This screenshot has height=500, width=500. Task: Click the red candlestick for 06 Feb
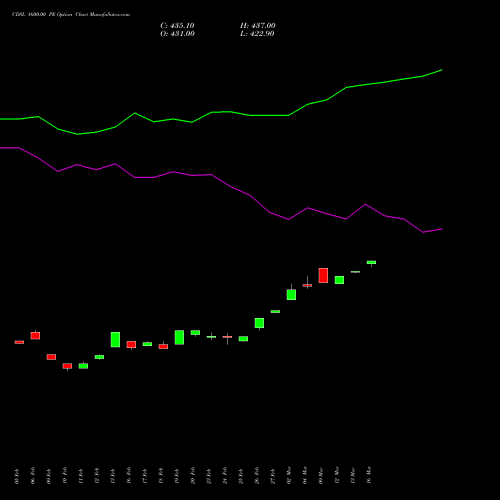pyautogui.click(x=35, y=335)
